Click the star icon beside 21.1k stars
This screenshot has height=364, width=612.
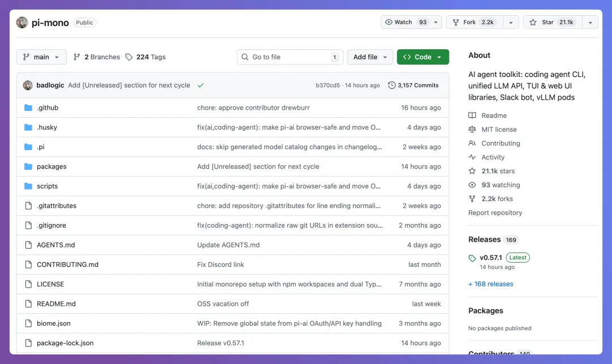point(472,171)
